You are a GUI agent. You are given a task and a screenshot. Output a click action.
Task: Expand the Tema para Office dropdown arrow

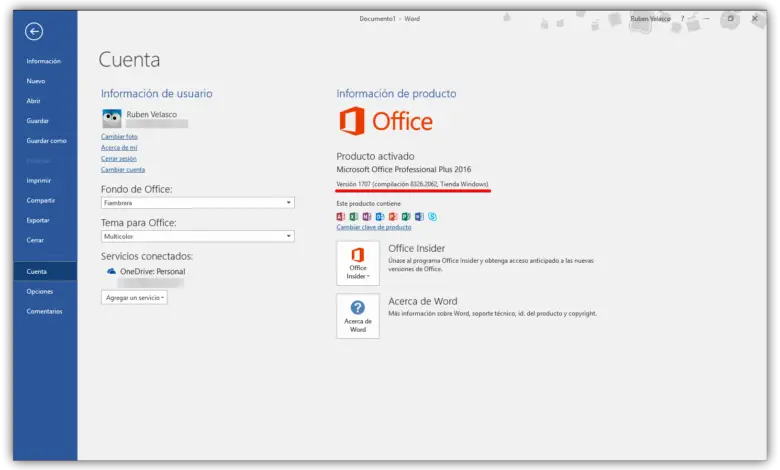click(289, 236)
